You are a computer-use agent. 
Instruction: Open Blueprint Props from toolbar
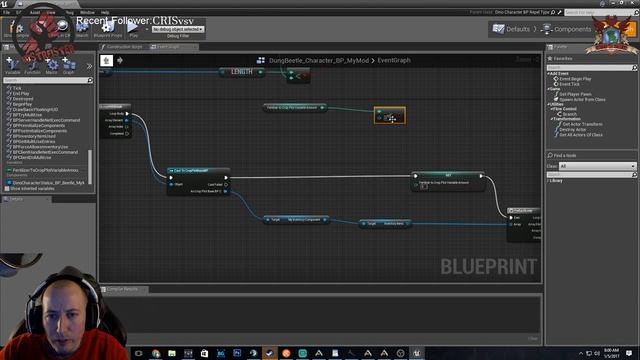108,29
